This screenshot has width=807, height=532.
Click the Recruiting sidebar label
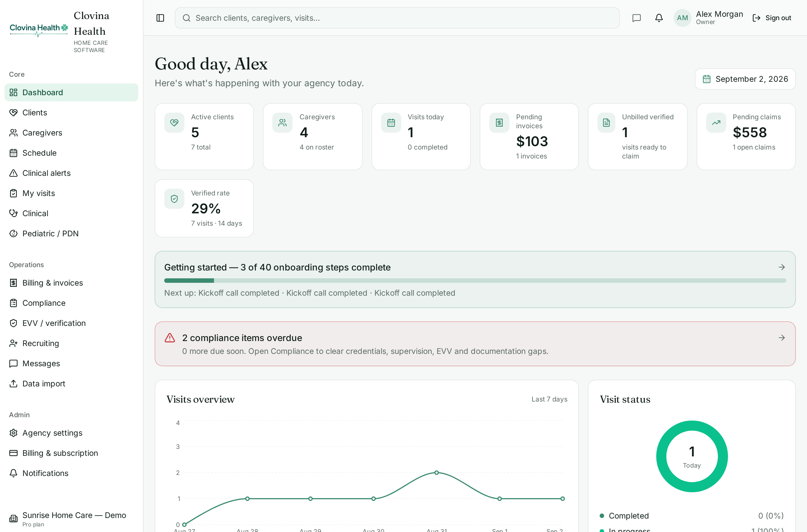coord(41,343)
